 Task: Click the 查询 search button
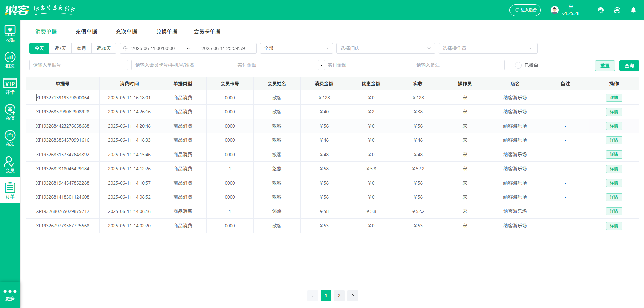(x=629, y=66)
